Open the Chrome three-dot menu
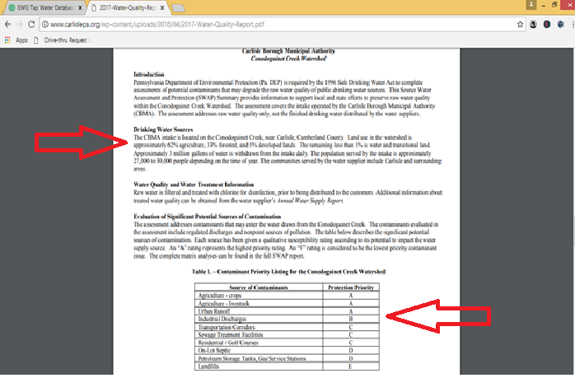The image size is (575, 392). click(573, 25)
